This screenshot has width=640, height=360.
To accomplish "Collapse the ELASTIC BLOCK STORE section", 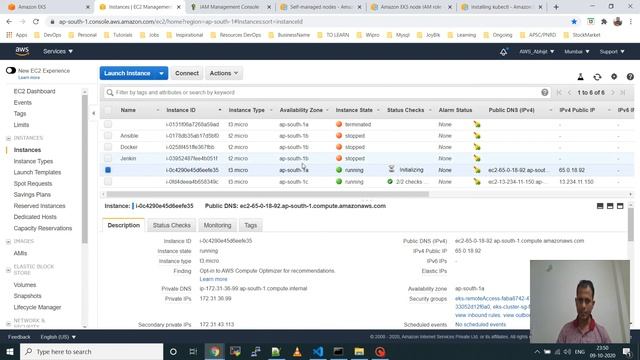I will click(x=9, y=270).
